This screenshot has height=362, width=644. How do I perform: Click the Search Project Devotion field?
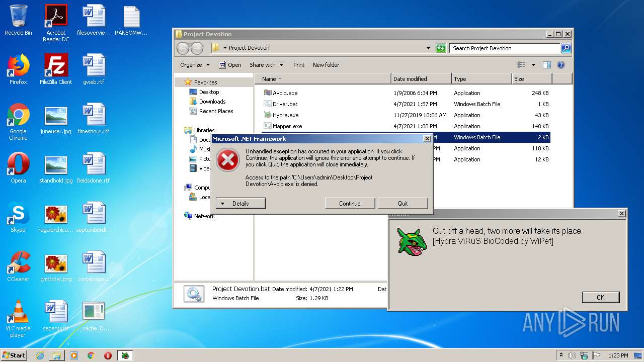505,48
